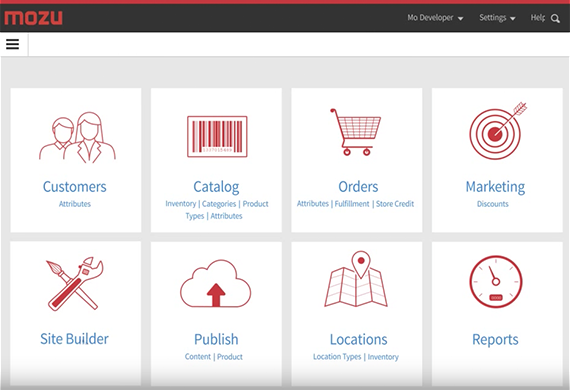Click the Site Builder tools icon
Screen dimensions: 570x390
pyautogui.click(x=75, y=284)
